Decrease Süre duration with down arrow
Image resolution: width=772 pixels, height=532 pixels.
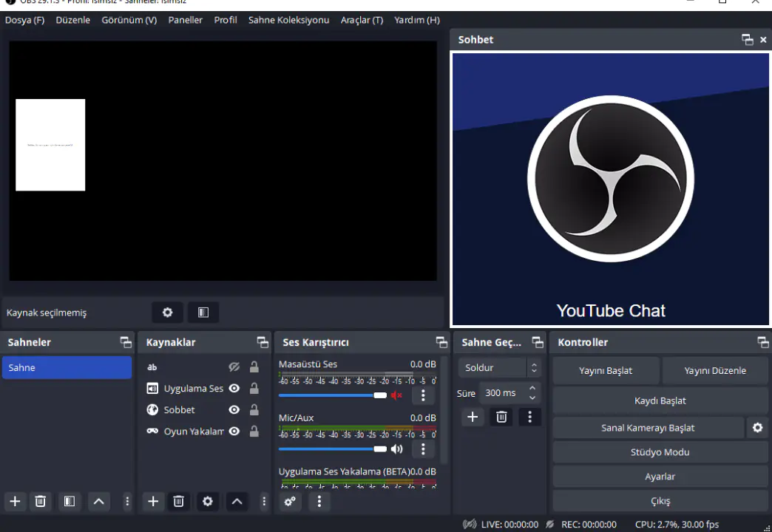click(532, 398)
